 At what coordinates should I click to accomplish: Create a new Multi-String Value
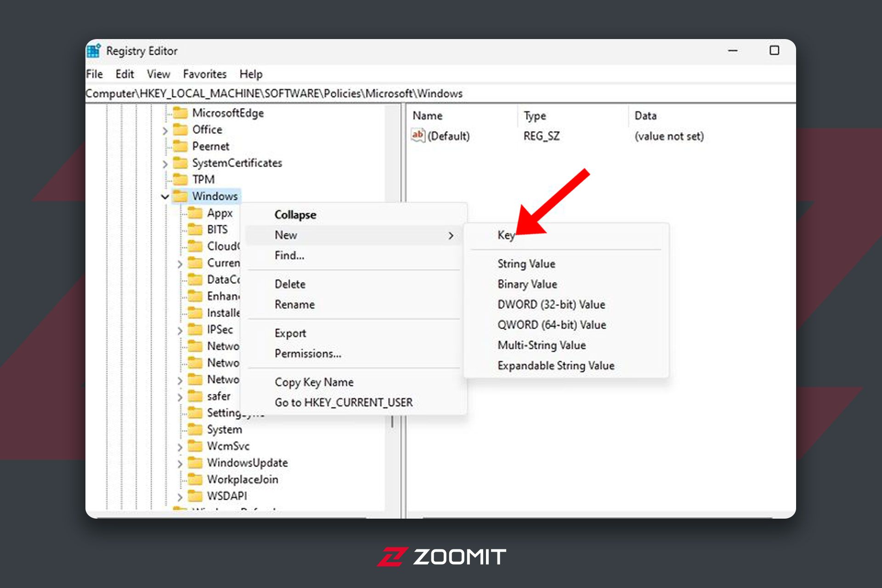[x=566, y=345]
